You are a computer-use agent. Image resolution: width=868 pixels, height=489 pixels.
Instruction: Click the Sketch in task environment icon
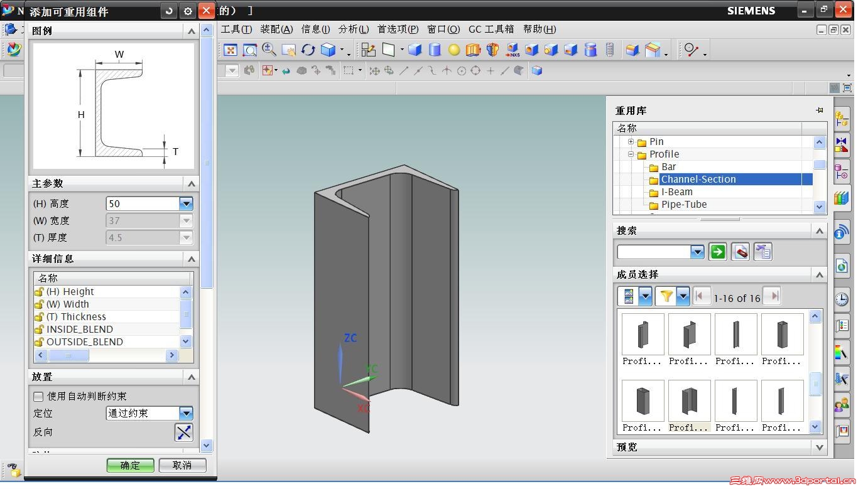pos(369,50)
